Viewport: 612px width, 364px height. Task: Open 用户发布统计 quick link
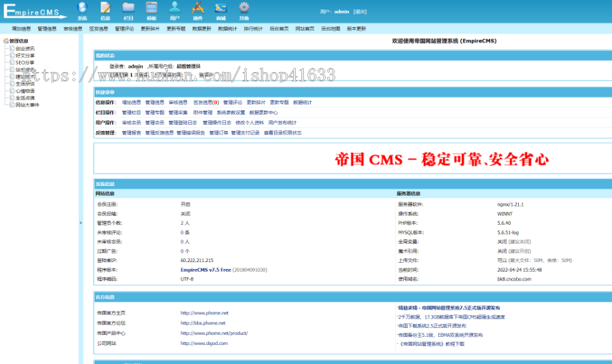click(282, 123)
